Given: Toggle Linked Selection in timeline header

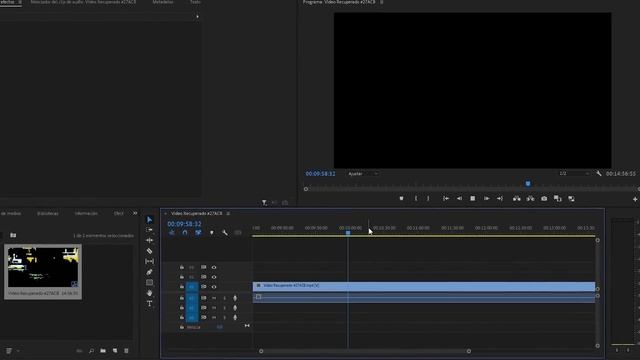Looking at the screenshot, I should click(x=198, y=233).
